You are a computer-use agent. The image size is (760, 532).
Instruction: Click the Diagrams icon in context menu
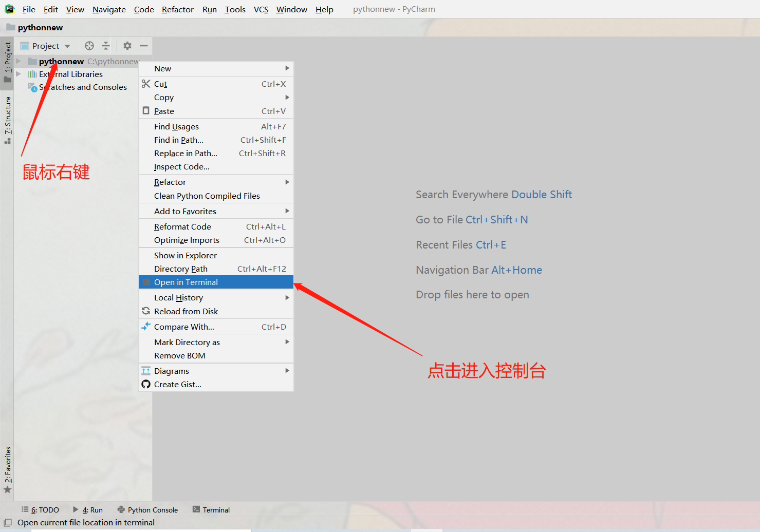[146, 371]
